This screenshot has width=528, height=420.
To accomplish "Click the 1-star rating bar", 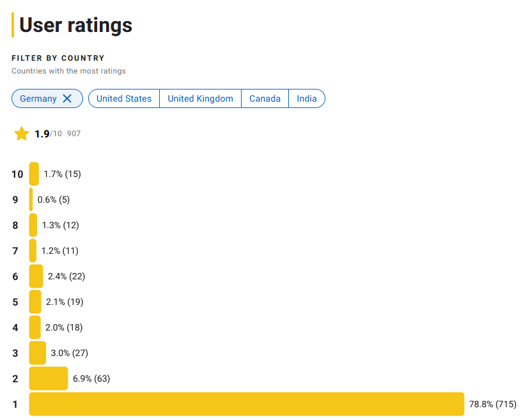I will click(x=246, y=404).
